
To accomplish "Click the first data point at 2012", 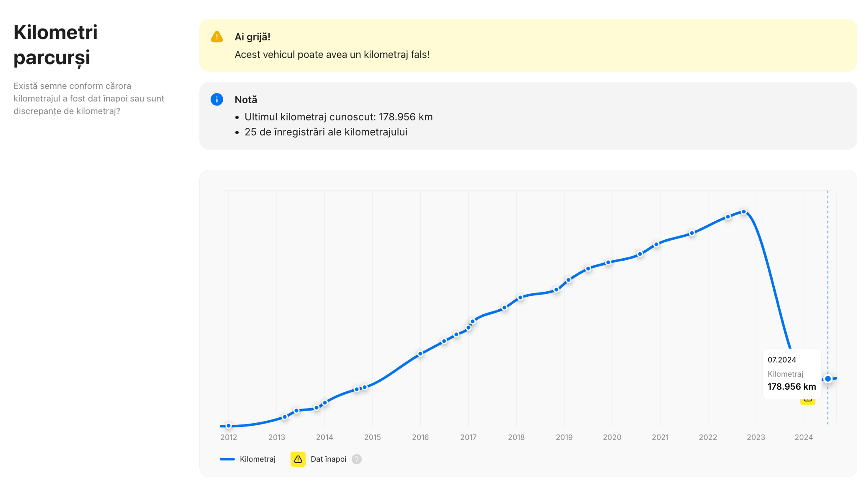I will pyautogui.click(x=229, y=426).
